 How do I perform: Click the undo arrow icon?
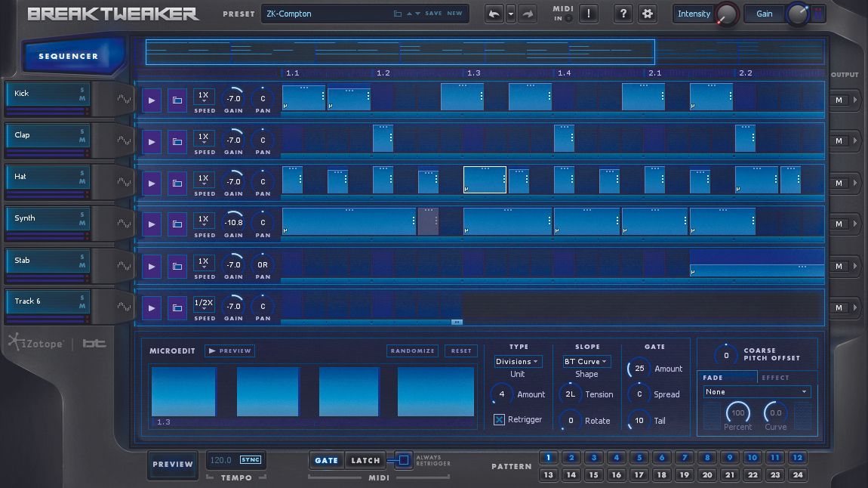pyautogui.click(x=494, y=14)
